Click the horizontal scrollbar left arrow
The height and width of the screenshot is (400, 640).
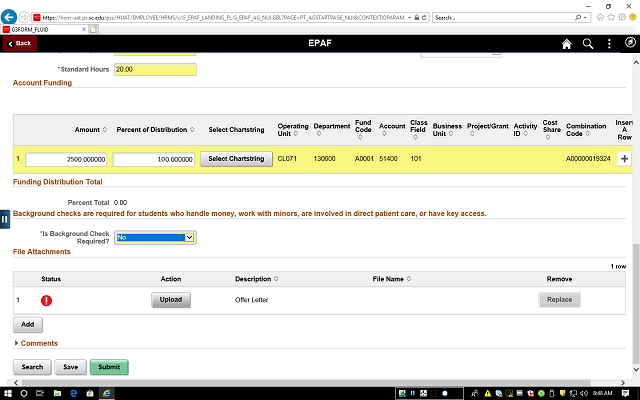(16, 383)
